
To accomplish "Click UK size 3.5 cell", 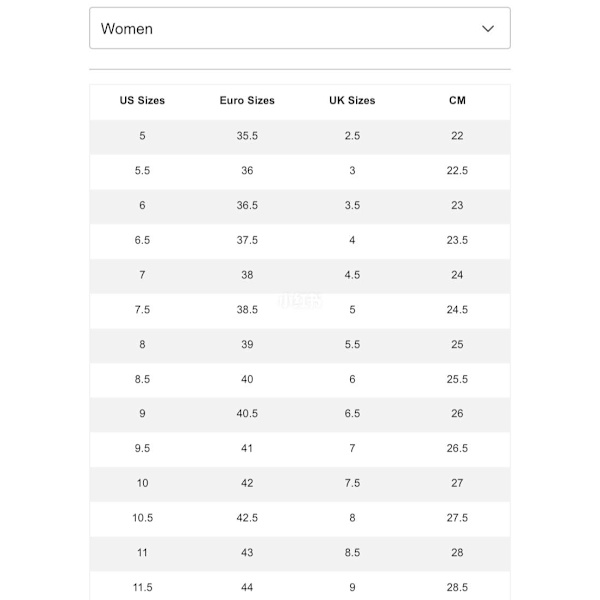I will click(x=352, y=206).
